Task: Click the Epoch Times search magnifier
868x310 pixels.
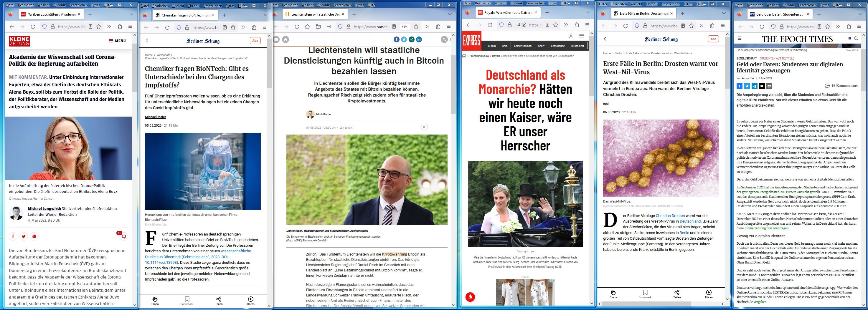Action: coord(863,38)
